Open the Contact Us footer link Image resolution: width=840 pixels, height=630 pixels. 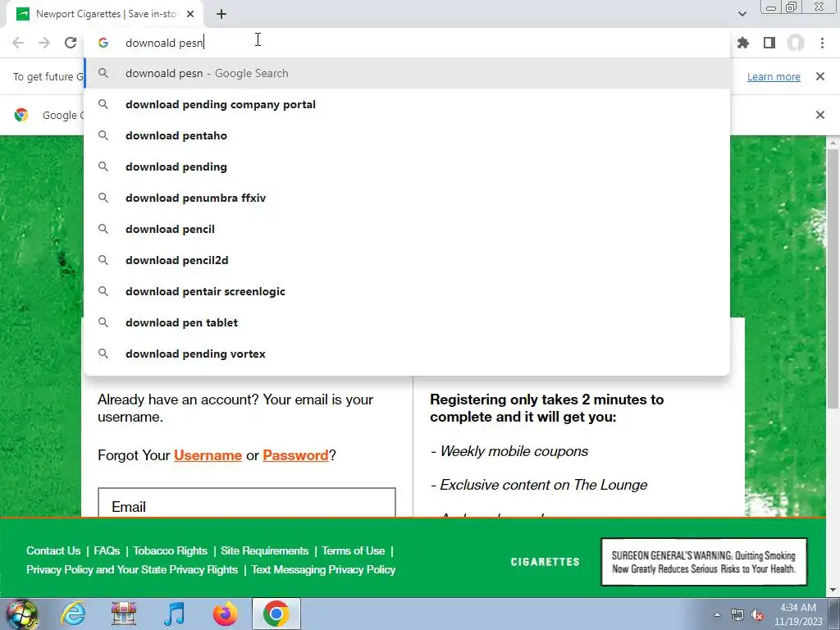(x=53, y=550)
